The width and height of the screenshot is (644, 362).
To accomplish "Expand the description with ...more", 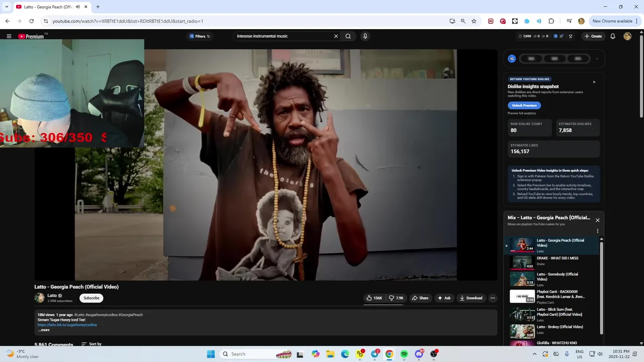I will click(44, 330).
